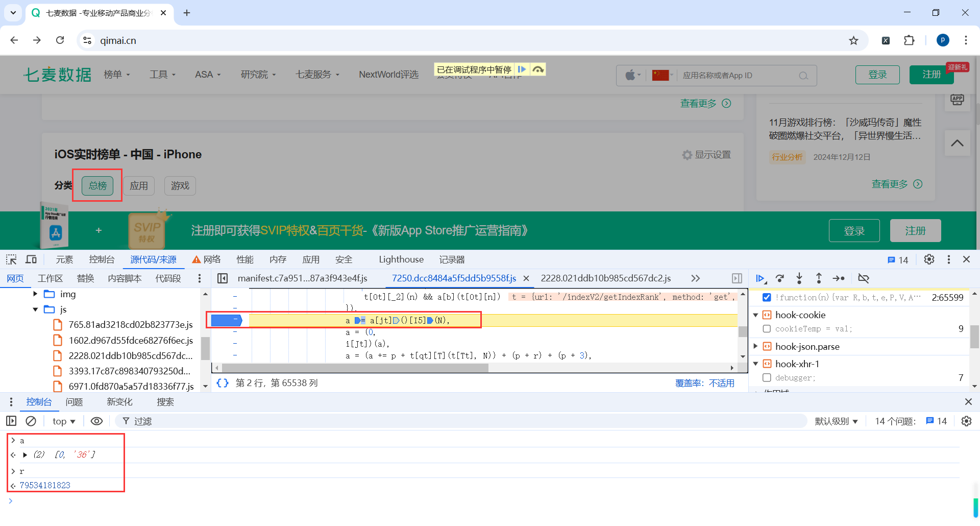The height and width of the screenshot is (526, 980).
Task: Clear the console output
Action: click(31, 421)
